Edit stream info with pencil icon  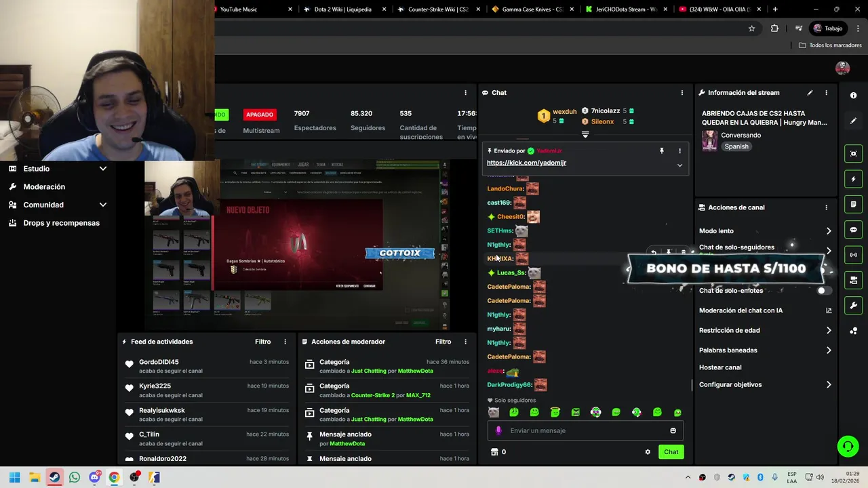point(810,93)
